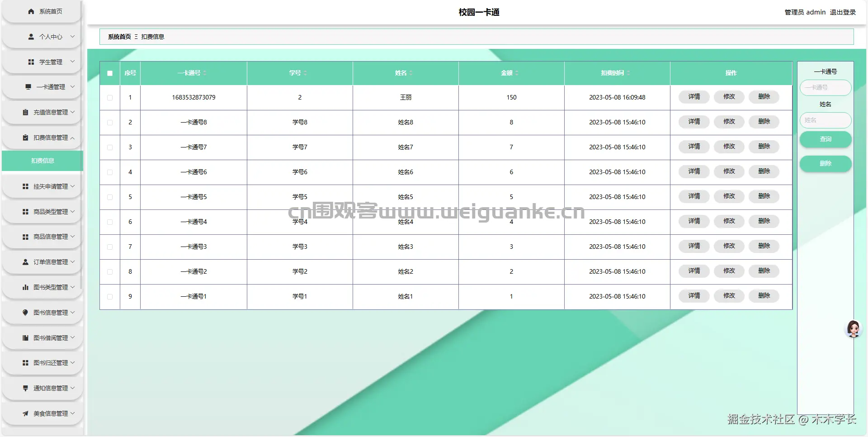Screen dimensions: 868x437
Task: Check the row for 姓名8
Action: coord(110,123)
